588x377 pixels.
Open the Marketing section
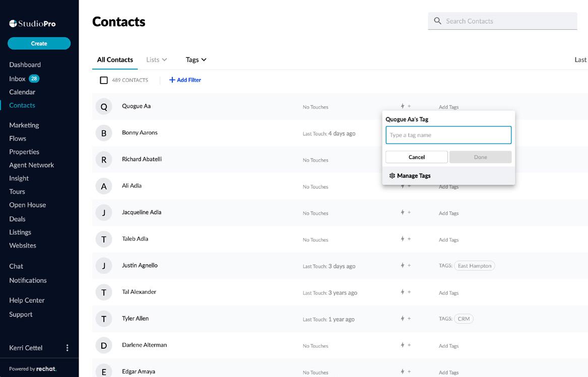[24, 125]
